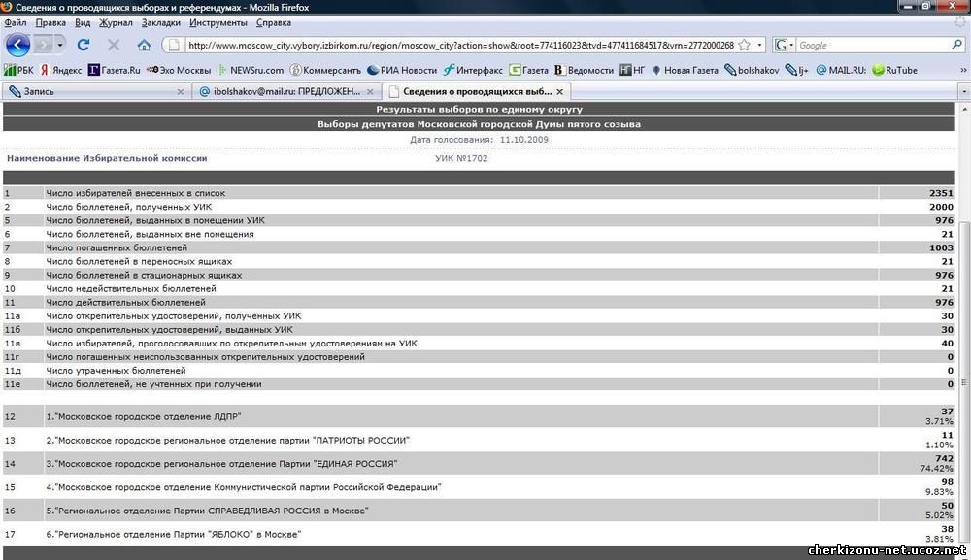971x560 pixels.
Task: Open the Яндекс bookmark
Action: (60, 70)
